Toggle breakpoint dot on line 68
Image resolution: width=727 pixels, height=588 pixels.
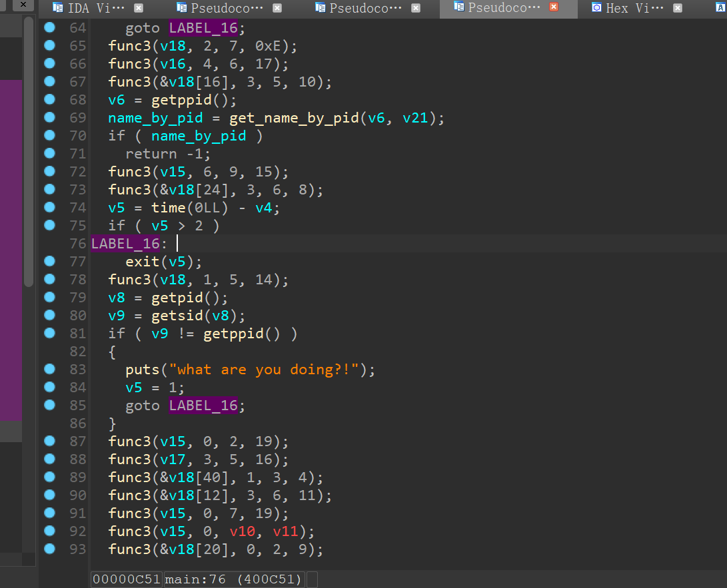click(49, 99)
